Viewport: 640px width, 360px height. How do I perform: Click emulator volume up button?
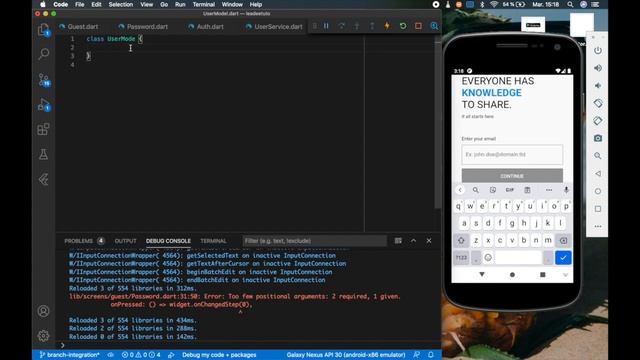pyautogui.click(x=598, y=68)
